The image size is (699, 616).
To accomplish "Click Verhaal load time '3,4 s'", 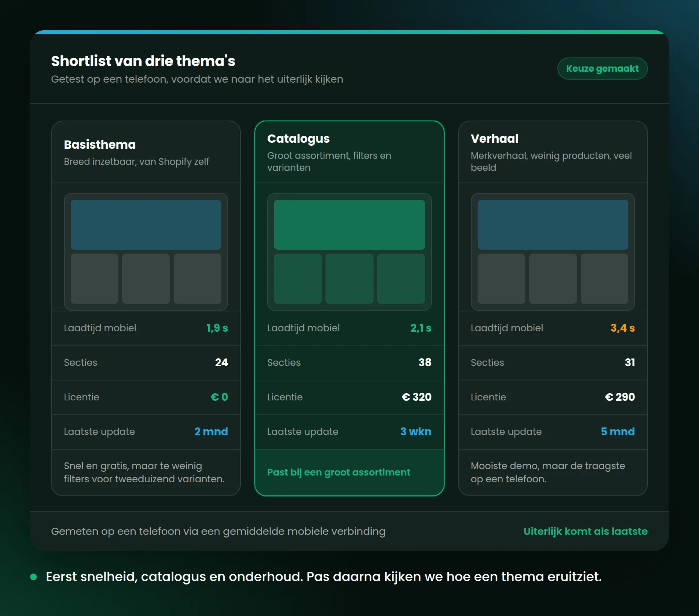I will tap(622, 328).
